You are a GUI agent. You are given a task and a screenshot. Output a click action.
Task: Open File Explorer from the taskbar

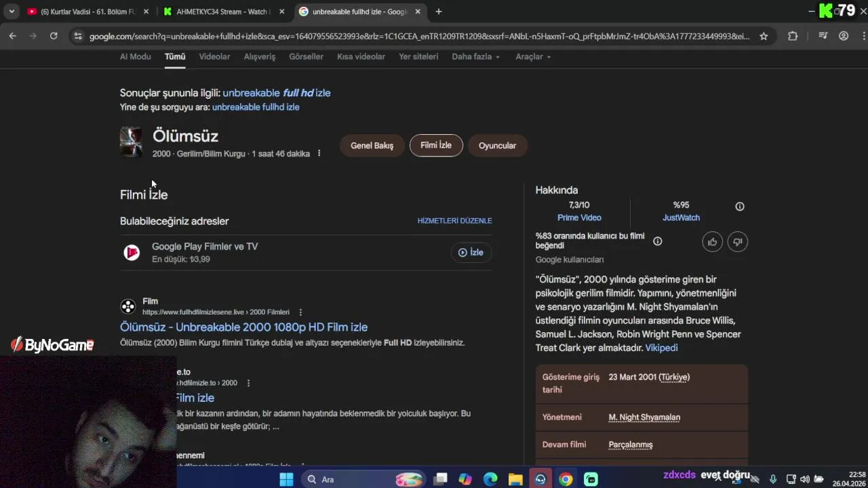[x=515, y=479]
